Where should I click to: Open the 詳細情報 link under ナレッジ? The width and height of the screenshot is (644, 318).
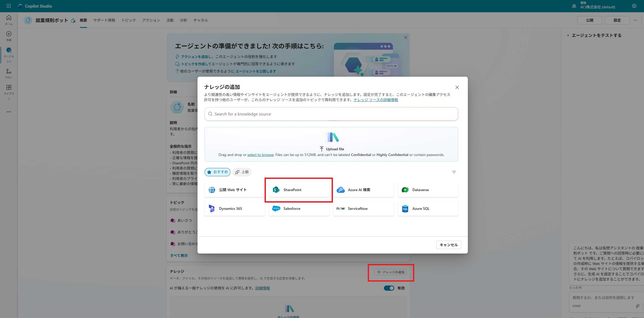pos(262,288)
